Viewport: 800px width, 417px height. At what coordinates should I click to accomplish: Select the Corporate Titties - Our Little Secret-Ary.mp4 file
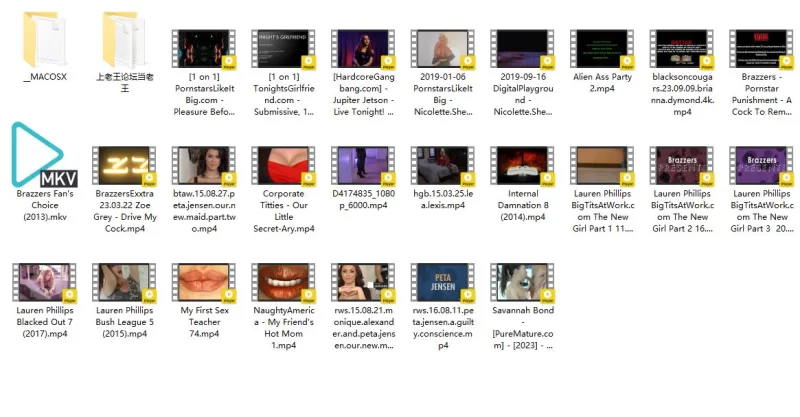[x=284, y=166]
